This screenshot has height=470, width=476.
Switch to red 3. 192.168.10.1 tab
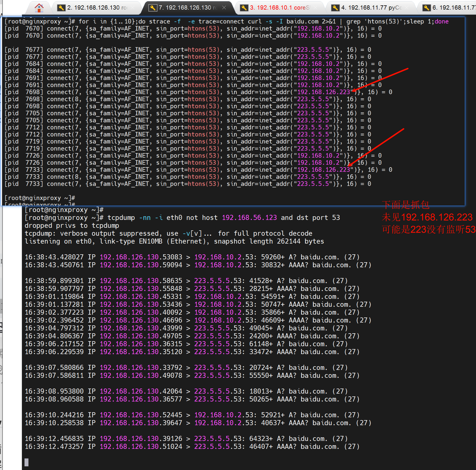(279, 8)
